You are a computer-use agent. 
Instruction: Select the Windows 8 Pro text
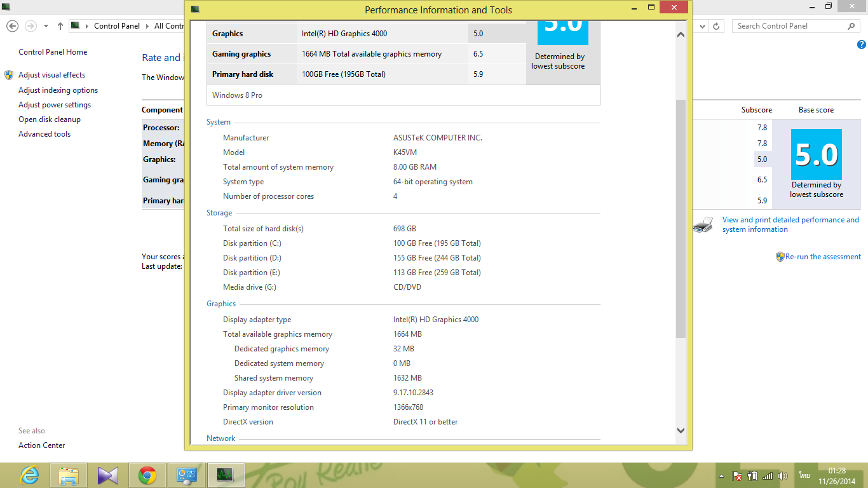(x=237, y=95)
